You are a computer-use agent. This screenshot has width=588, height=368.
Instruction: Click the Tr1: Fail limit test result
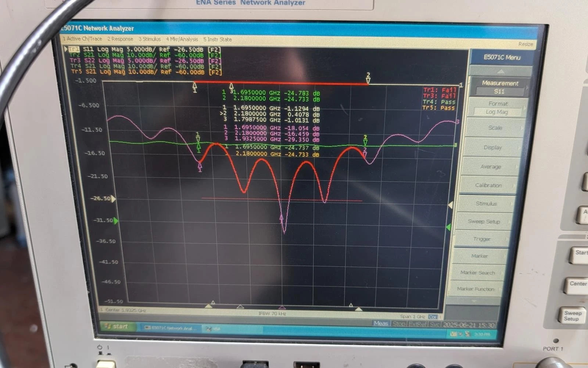click(439, 90)
